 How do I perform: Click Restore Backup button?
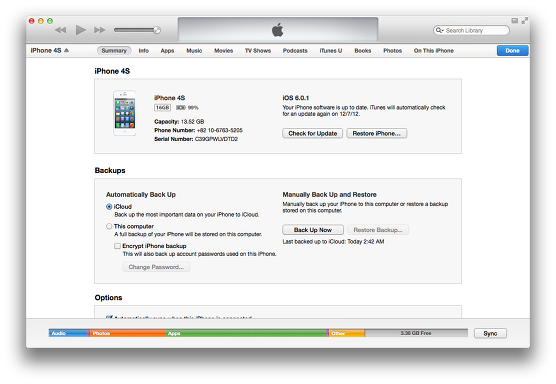(x=378, y=230)
